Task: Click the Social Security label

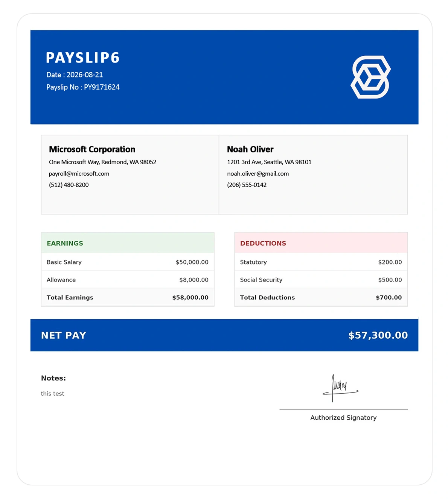Action: (261, 280)
